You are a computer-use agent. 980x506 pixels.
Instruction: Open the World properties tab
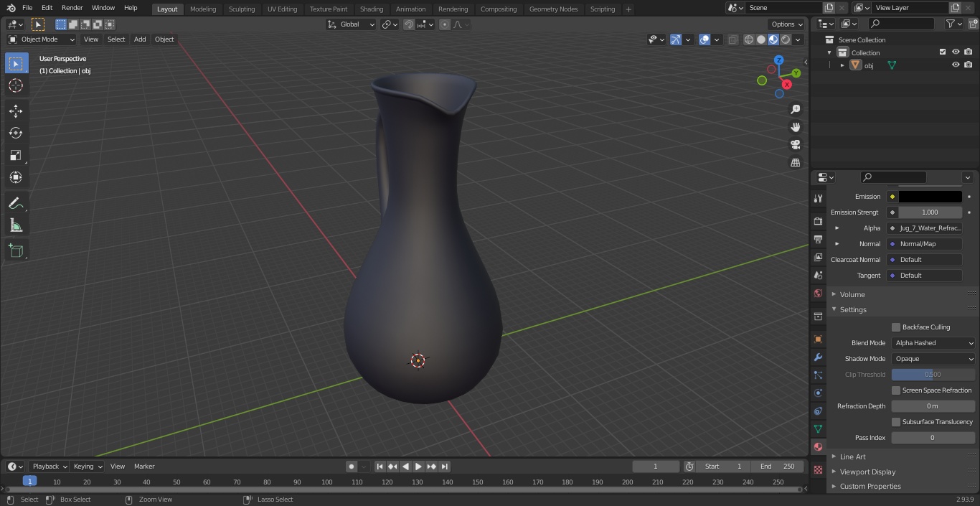[x=818, y=293]
